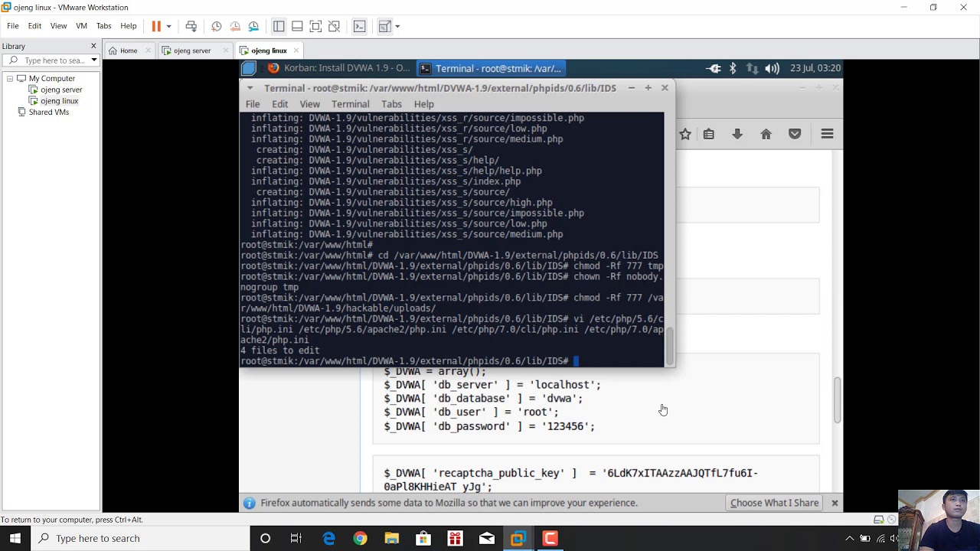Image resolution: width=980 pixels, height=551 pixels.
Task: Open the volume icon in guest panel
Action: click(773, 68)
